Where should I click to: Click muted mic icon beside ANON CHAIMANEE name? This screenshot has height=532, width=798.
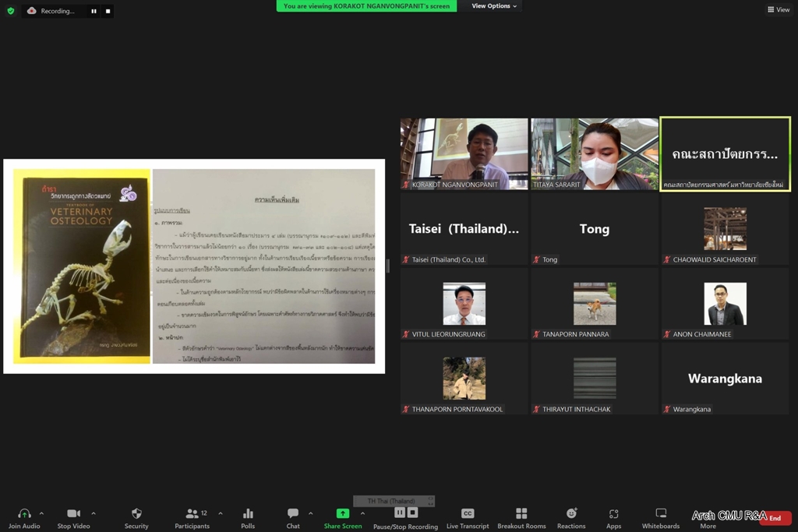667,334
